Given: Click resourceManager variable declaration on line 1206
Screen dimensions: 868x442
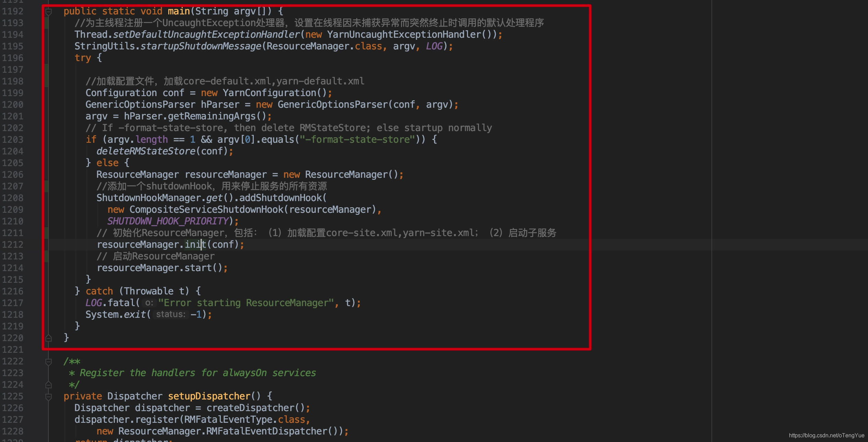Looking at the screenshot, I should point(226,175).
